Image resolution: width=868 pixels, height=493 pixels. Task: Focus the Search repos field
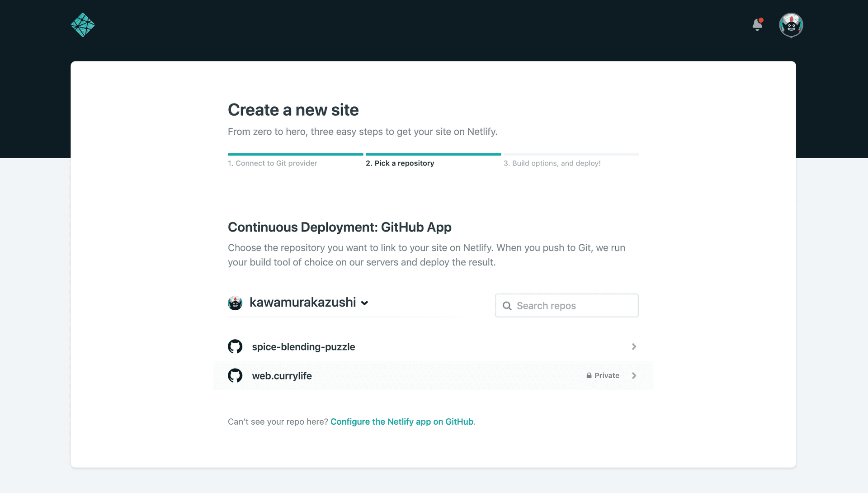567,305
